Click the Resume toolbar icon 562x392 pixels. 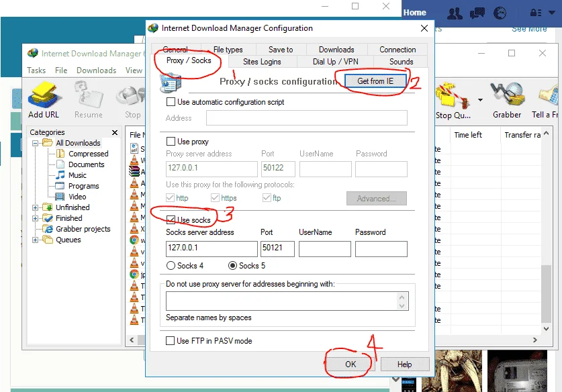[89, 99]
